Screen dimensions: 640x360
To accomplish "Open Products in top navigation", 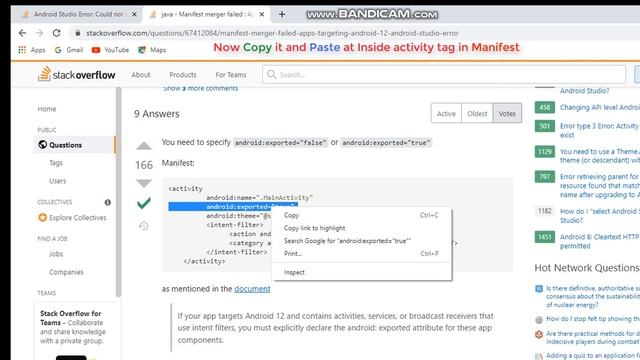I will click(x=183, y=75).
